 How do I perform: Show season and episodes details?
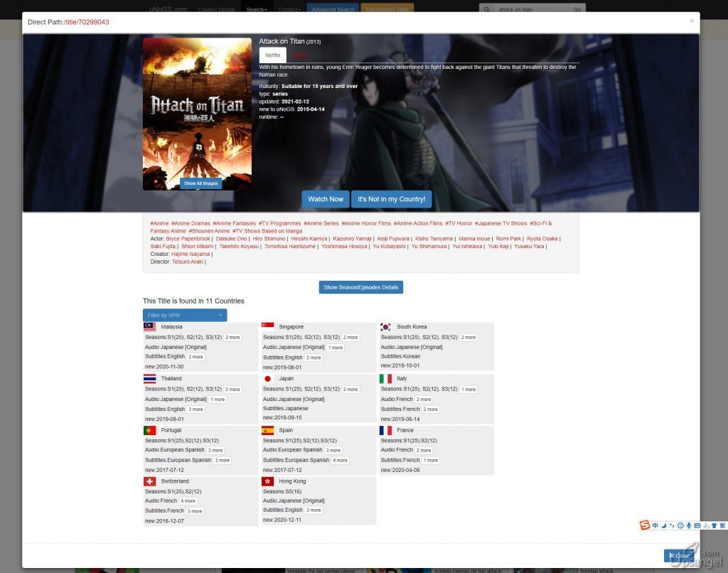[360, 287]
